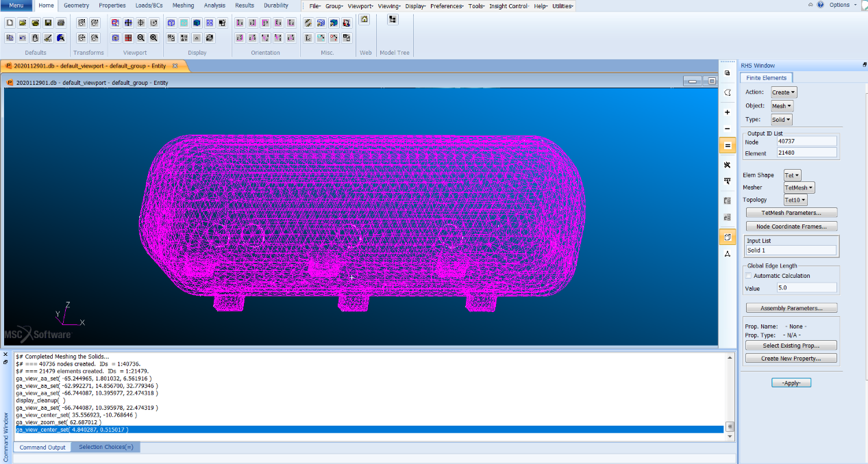Click the minus icon in side toolbar
868x464 pixels.
(728, 129)
